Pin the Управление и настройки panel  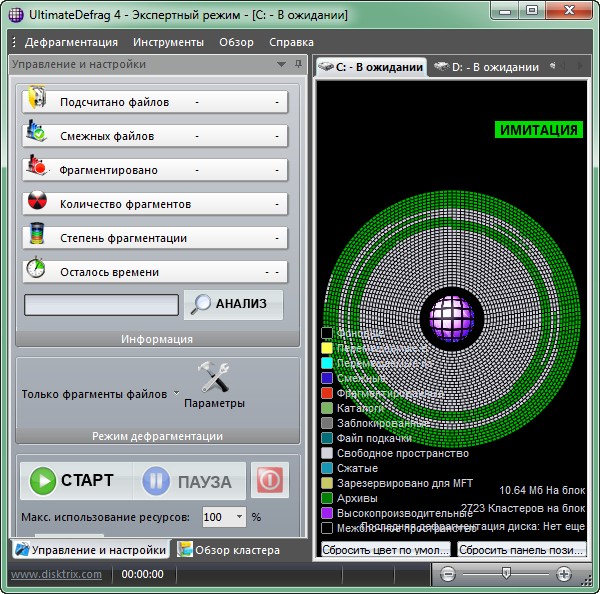pos(297,64)
